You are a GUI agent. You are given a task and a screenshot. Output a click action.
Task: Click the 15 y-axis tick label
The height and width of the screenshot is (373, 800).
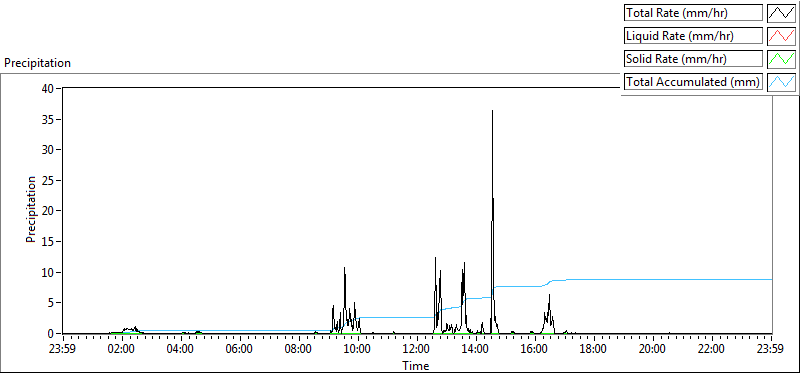pyautogui.click(x=49, y=242)
